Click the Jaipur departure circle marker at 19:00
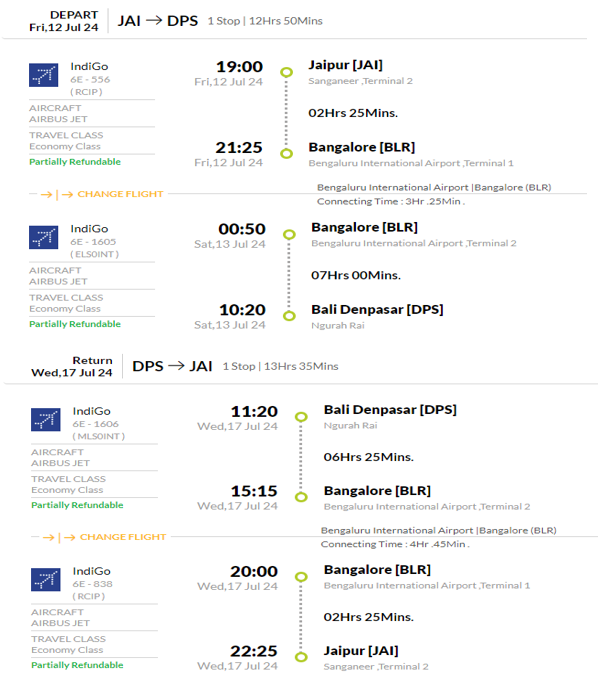 click(286, 72)
